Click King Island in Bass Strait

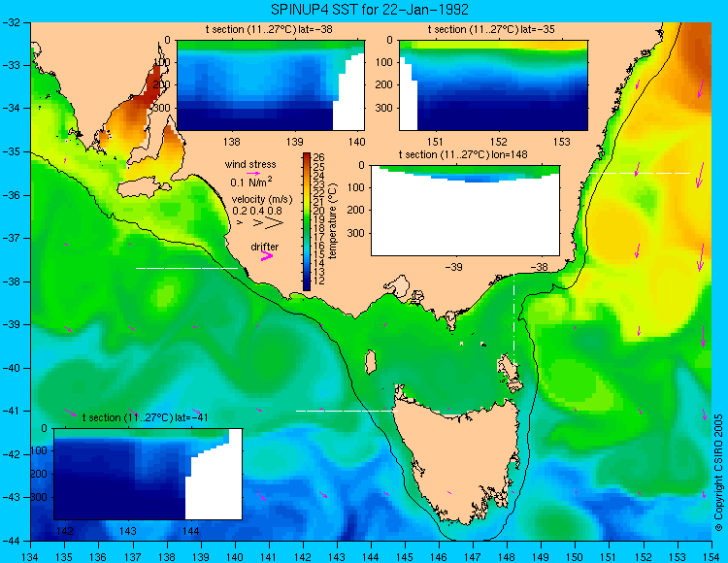(370, 362)
